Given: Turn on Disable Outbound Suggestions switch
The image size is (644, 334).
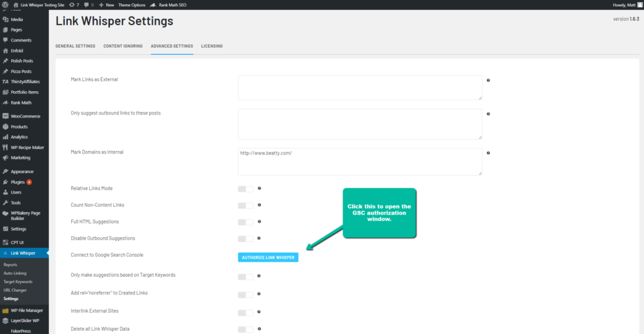Looking at the screenshot, I should (246, 238).
